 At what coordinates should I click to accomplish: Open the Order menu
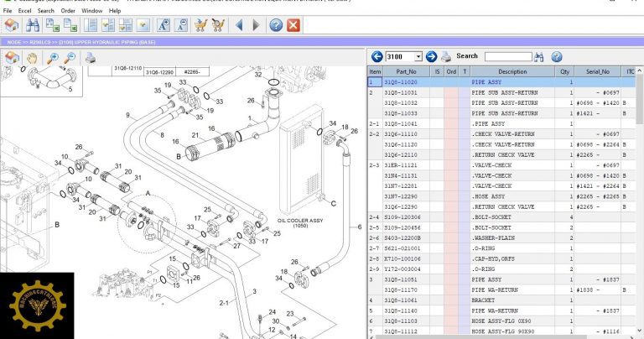pos(68,11)
